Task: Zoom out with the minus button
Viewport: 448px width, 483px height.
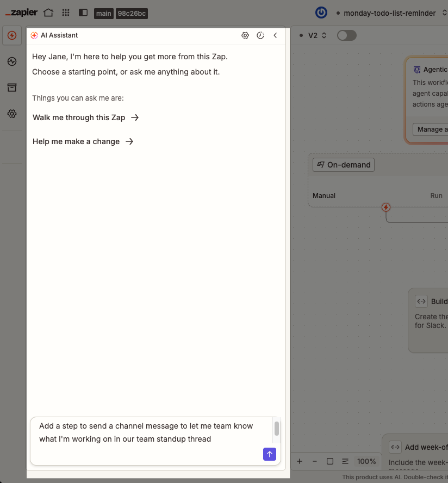Action: click(315, 461)
